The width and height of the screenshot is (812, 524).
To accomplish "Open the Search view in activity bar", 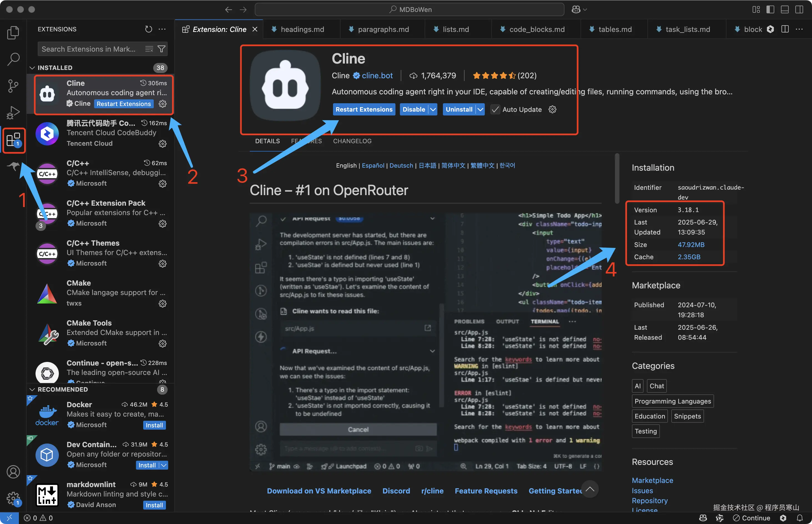I will click(x=13, y=59).
